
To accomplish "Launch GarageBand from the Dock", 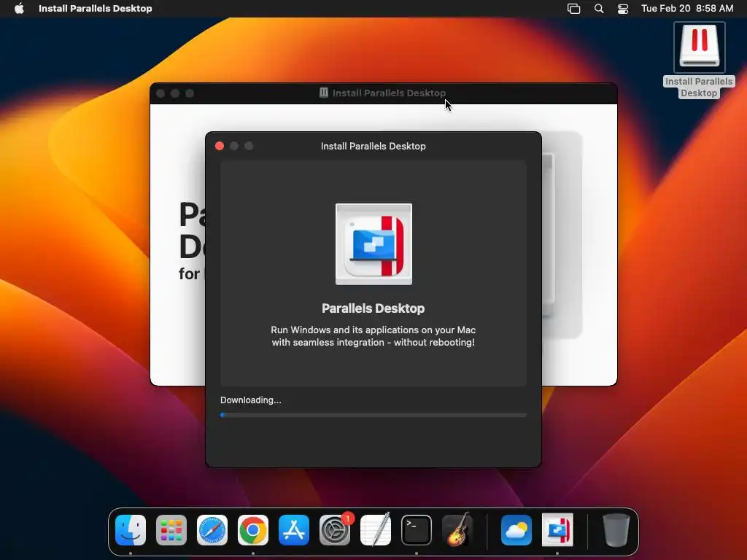I will click(x=457, y=530).
